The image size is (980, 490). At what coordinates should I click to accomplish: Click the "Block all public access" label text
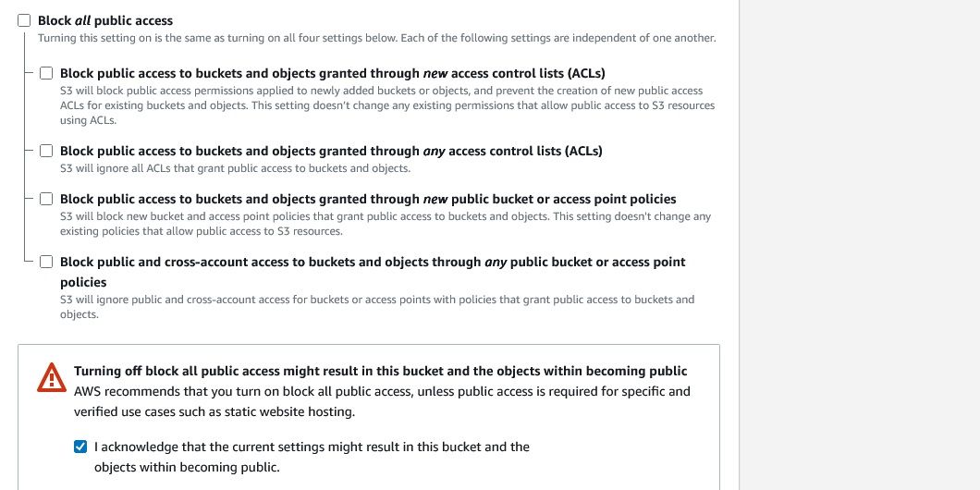[x=105, y=20]
